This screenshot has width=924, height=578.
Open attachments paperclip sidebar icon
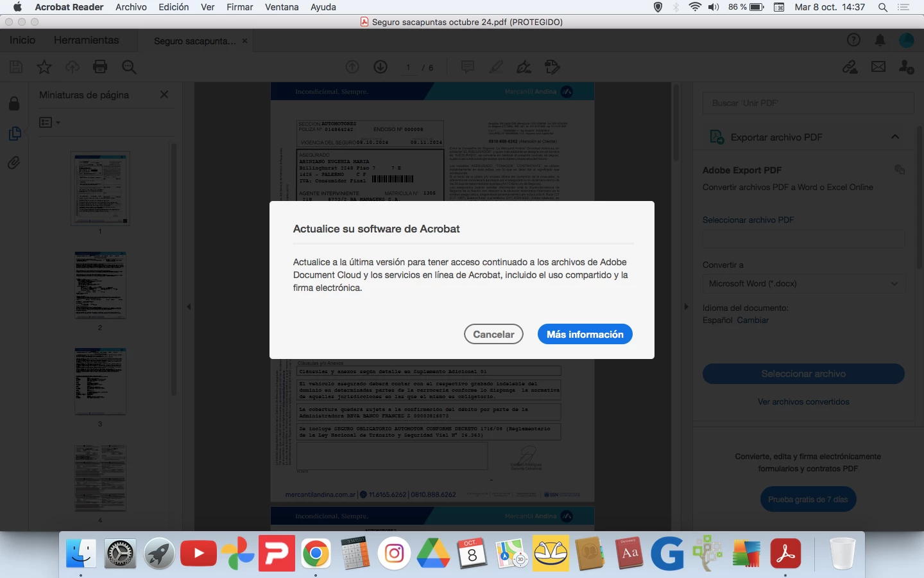[14, 163]
